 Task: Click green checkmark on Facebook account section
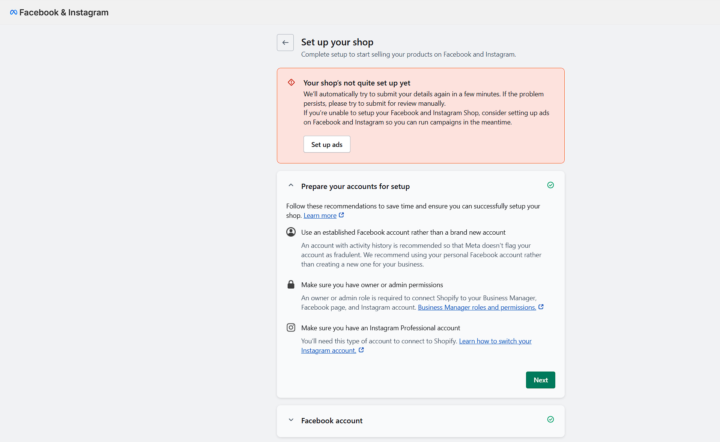[x=550, y=420]
